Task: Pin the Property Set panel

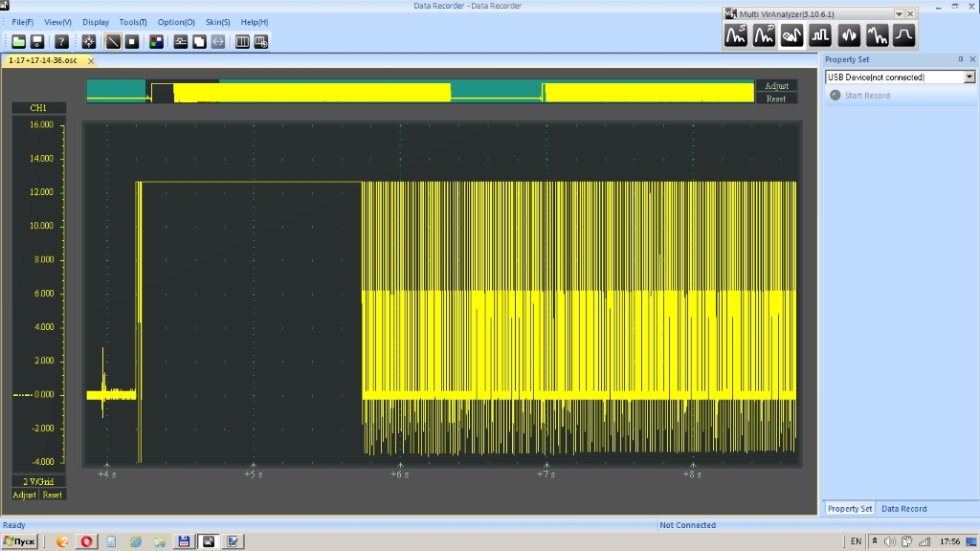Action: 961,59
